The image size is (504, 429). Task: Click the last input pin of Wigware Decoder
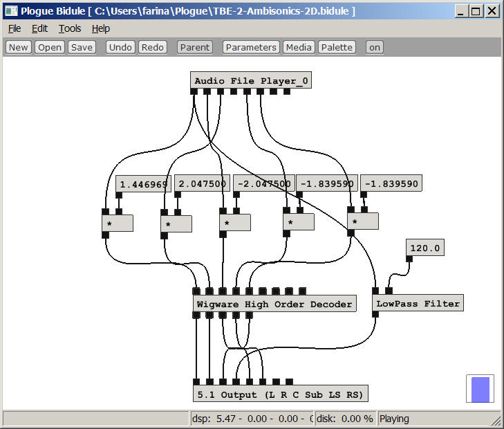302,291
